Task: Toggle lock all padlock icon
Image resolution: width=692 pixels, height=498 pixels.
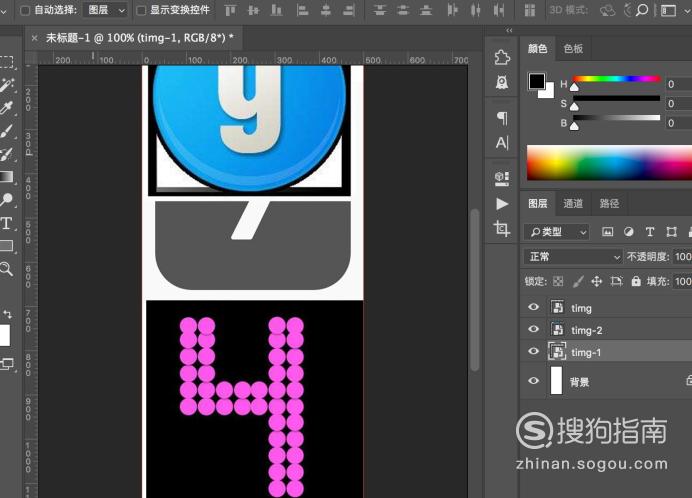Action: [x=636, y=281]
